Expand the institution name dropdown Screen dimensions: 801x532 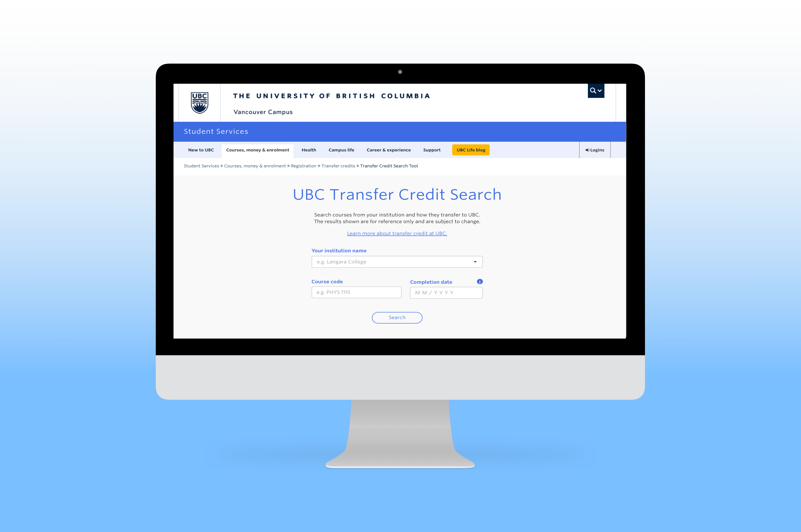coord(475,261)
